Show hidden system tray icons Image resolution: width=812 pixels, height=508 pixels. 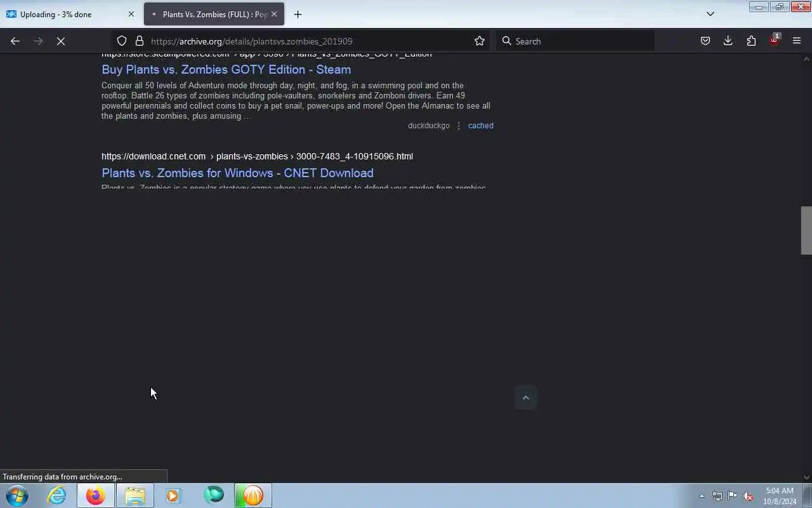click(702, 496)
